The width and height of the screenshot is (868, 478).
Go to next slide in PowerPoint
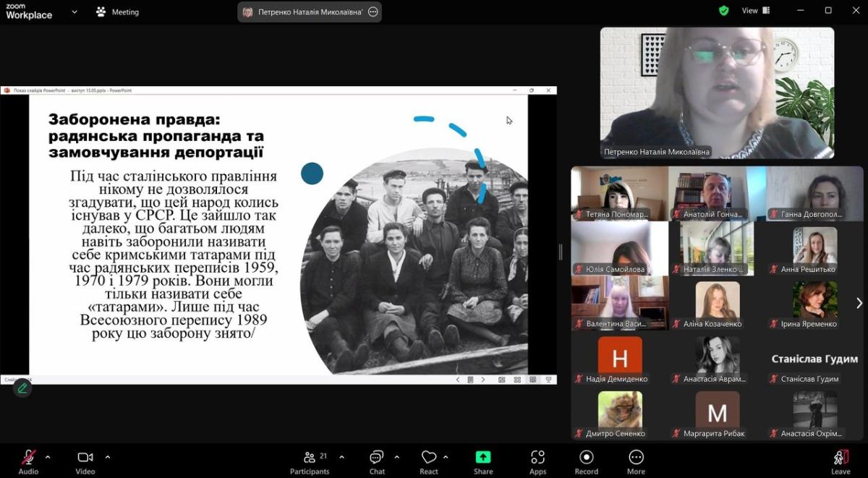click(x=483, y=380)
